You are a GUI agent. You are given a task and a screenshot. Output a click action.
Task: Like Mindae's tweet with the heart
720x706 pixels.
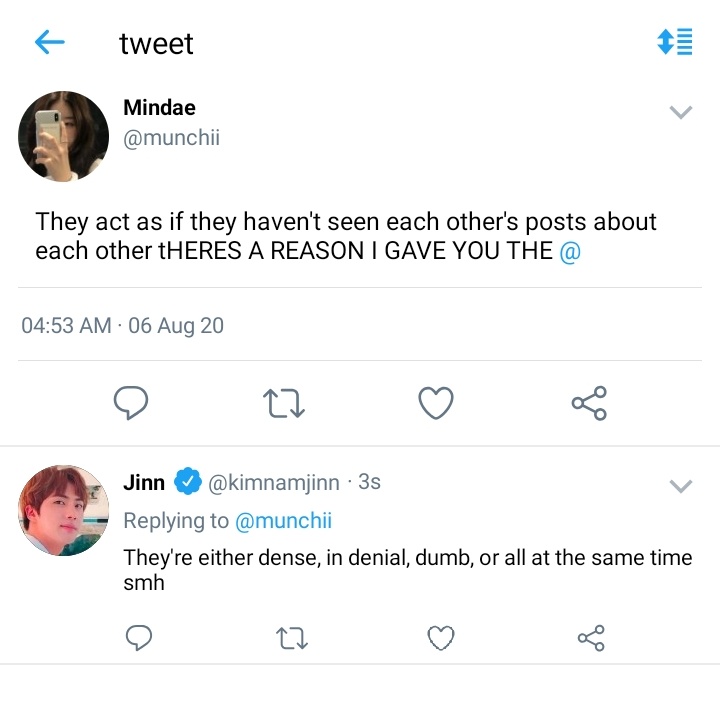(436, 403)
